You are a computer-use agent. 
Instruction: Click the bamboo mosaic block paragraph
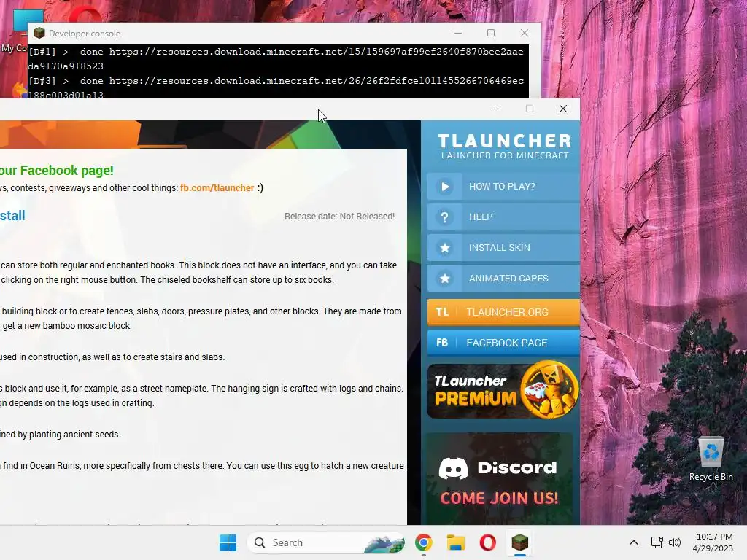(x=201, y=319)
